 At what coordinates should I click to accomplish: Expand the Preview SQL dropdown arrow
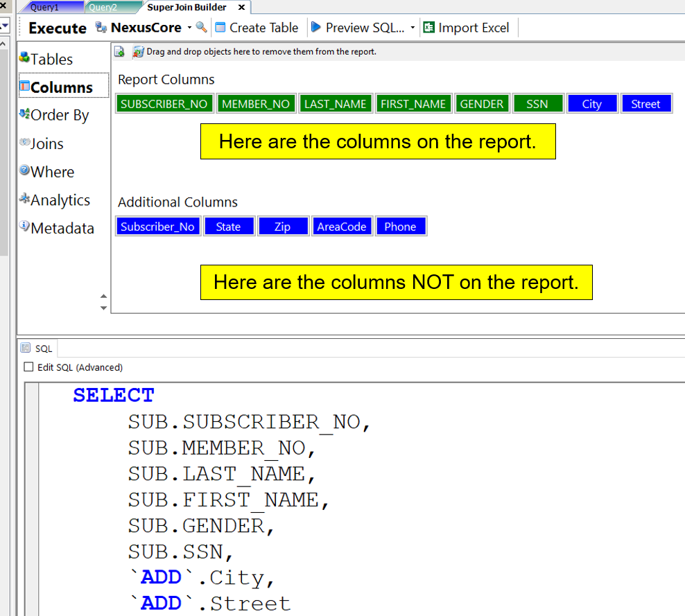point(413,28)
